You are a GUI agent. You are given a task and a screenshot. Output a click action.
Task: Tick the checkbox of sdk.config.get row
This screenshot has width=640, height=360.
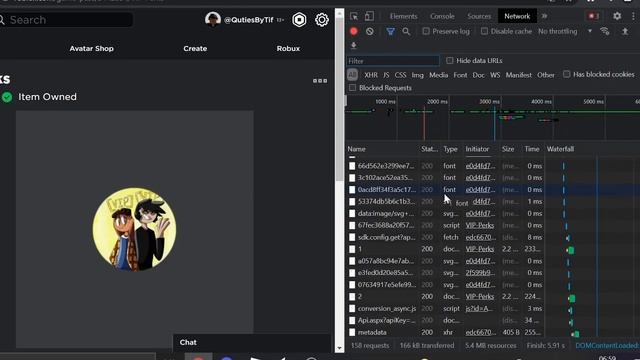(x=352, y=237)
